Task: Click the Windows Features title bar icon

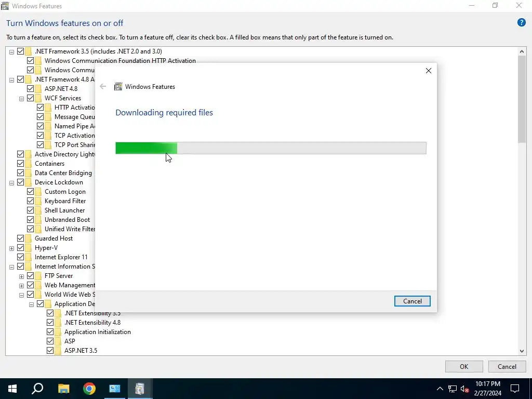Action: [x=5, y=6]
